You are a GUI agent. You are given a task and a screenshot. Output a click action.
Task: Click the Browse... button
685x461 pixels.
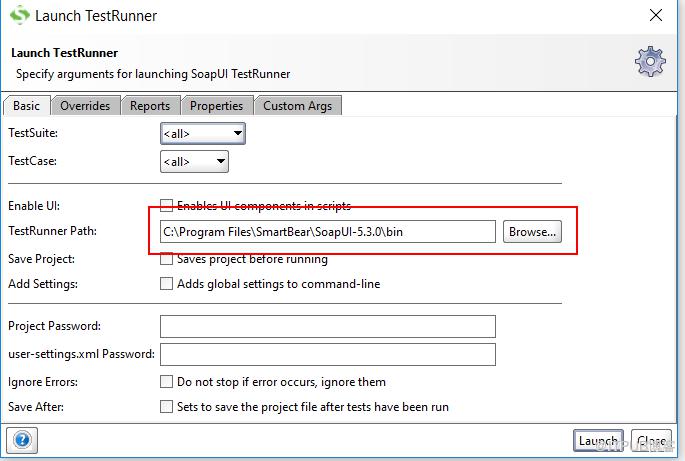click(x=532, y=232)
